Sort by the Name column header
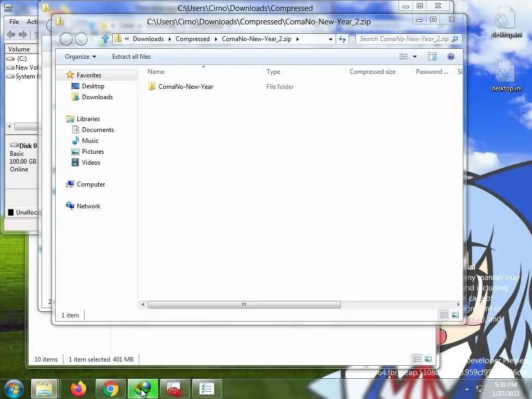The width and height of the screenshot is (532, 399). click(156, 72)
